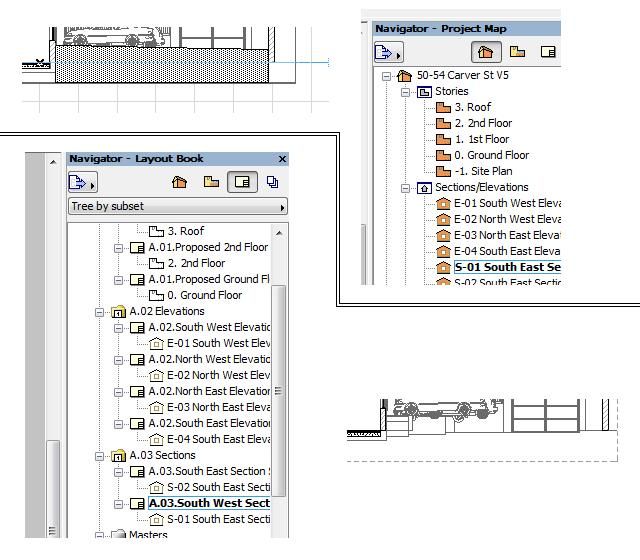This screenshot has height=560, width=640.
Task: Select E-01 South West Elevation drawing in Layout Book
Action: point(219,343)
